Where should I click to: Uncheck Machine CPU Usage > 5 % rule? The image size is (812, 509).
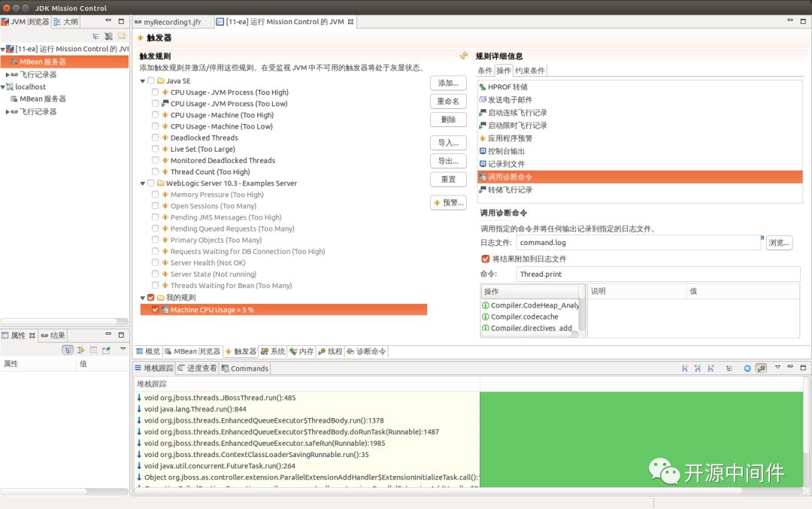tap(156, 310)
